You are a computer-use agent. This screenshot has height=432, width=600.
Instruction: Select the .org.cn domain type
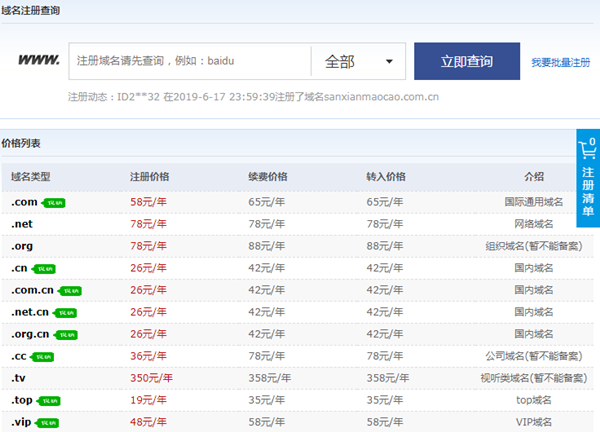tap(30, 334)
